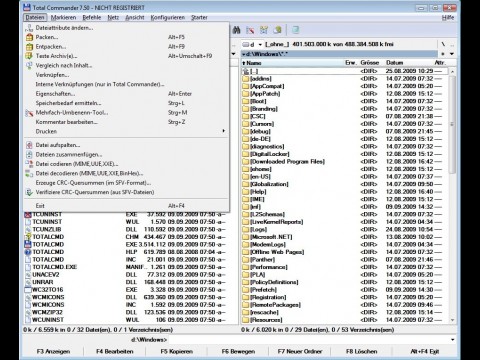Click the F3 Anzeigen button

coord(53,351)
